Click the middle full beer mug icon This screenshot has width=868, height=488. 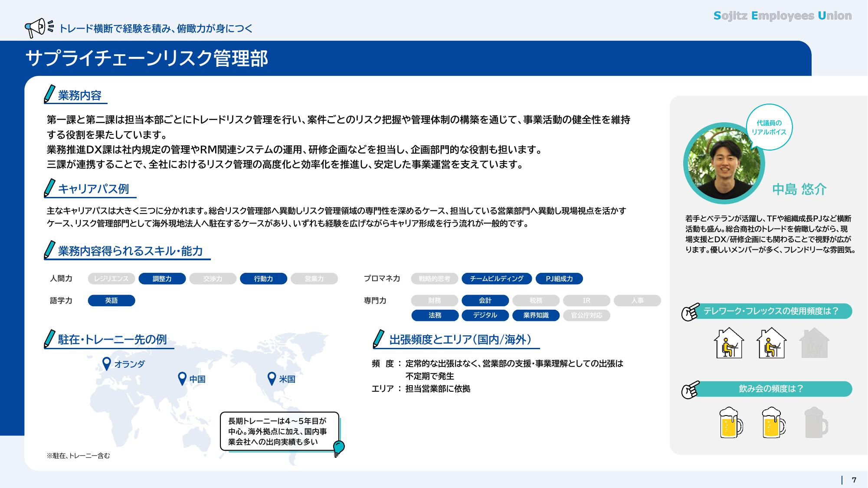click(x=773, y=422)
